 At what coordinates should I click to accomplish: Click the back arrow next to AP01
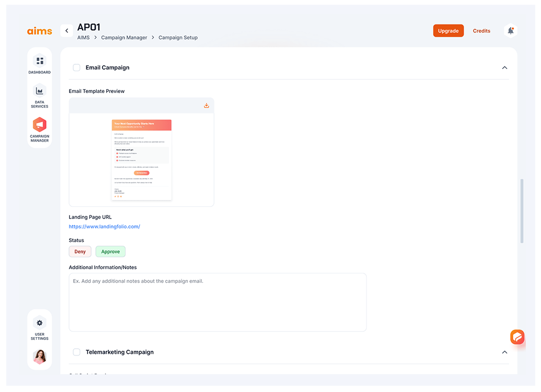(66, 31)
